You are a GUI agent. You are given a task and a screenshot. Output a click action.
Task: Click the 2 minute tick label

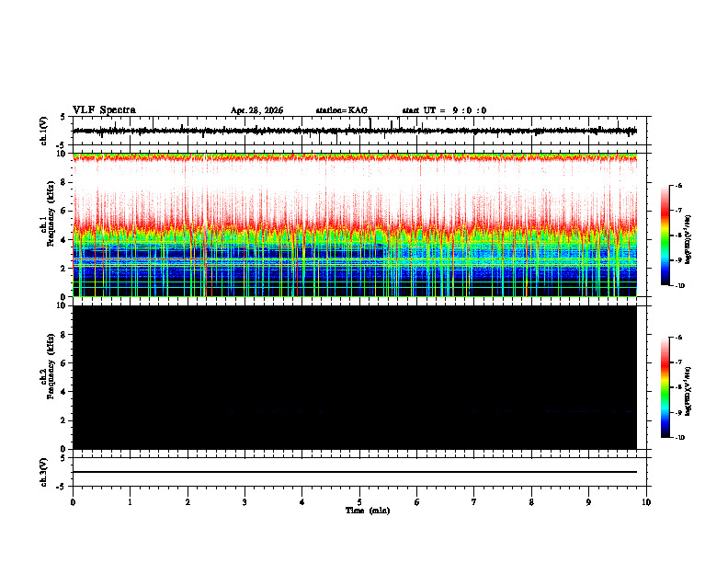(188, 502)
